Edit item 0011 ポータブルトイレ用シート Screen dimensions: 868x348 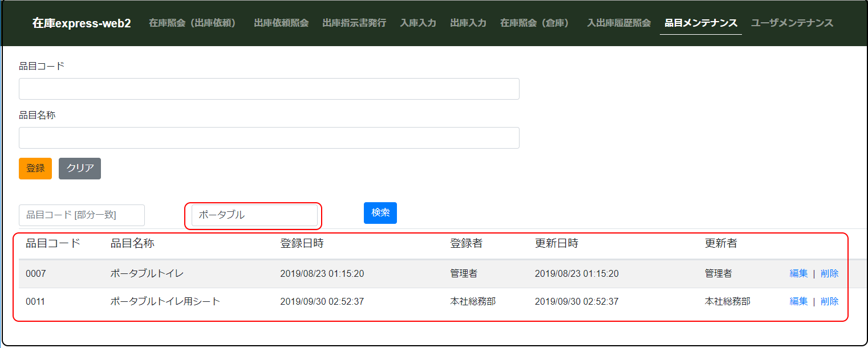[798, 301]
